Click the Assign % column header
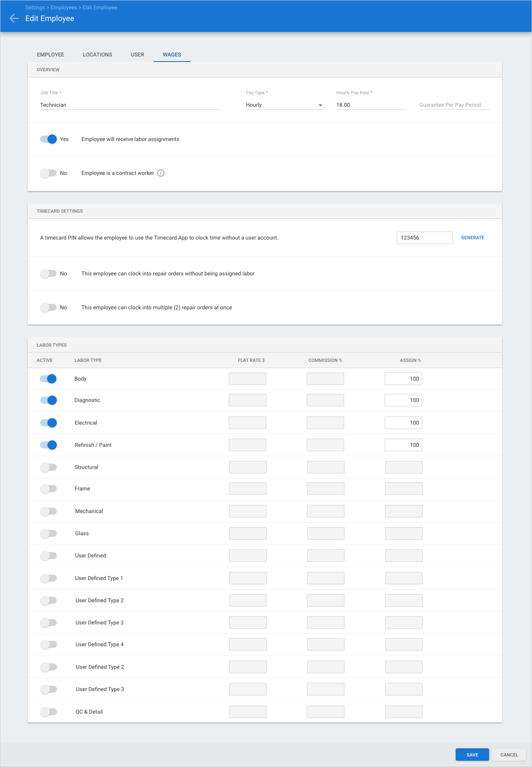The width and height of the screenshot is (532, 767). [410, 360]
